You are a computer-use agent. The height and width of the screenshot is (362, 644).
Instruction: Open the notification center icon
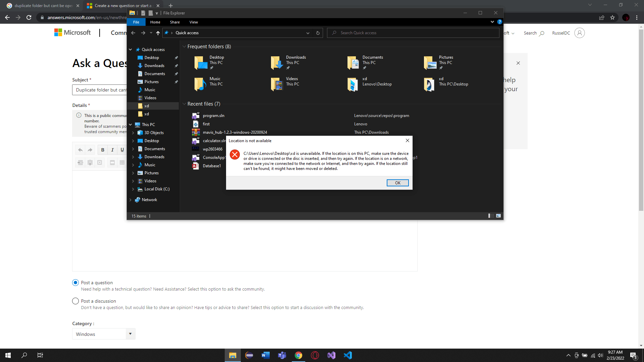click(634, 356)
